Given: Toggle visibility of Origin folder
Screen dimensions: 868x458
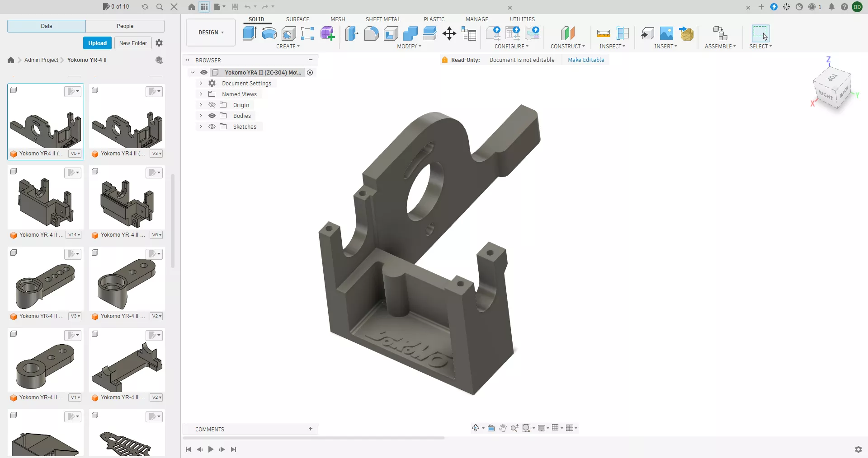Looking at the screenshot, I should pos(212,105).
